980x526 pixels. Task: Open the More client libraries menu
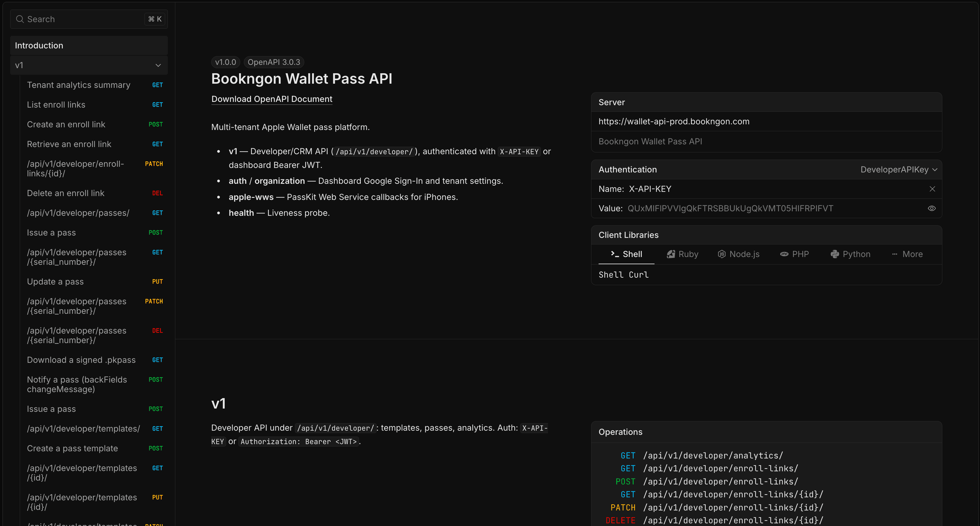[907, 254]
